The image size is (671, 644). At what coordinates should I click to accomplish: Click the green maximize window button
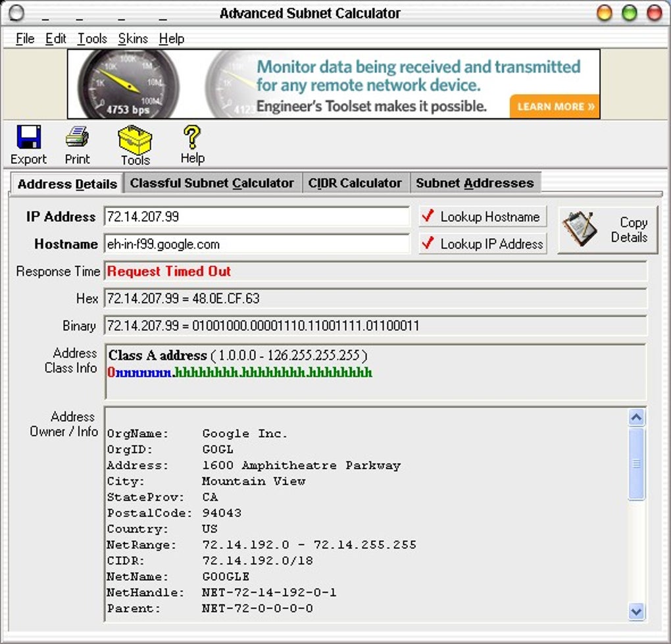pos(629,13)
